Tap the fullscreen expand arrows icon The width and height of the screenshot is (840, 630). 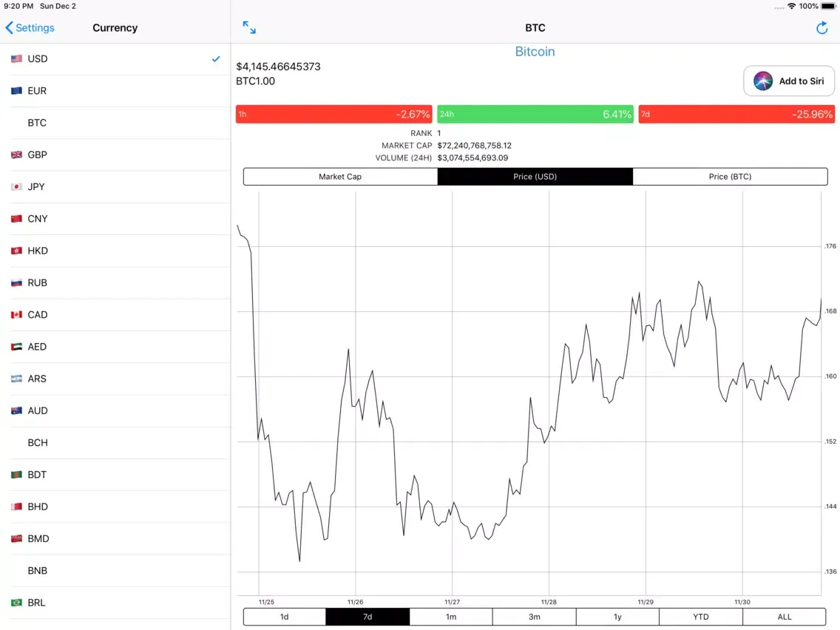pos(249,27)
